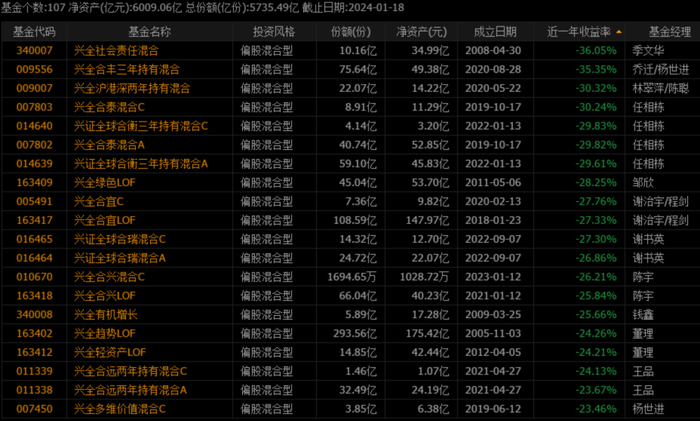This screenshot has width=700, height=421.
Task: Click shares value 293.56亿
Action: tap(355, 333)
